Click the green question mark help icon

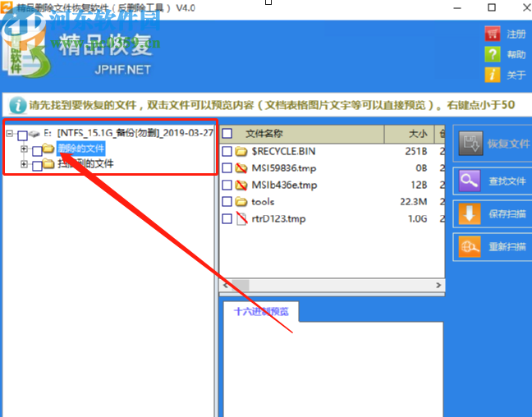tap(493, 54)
